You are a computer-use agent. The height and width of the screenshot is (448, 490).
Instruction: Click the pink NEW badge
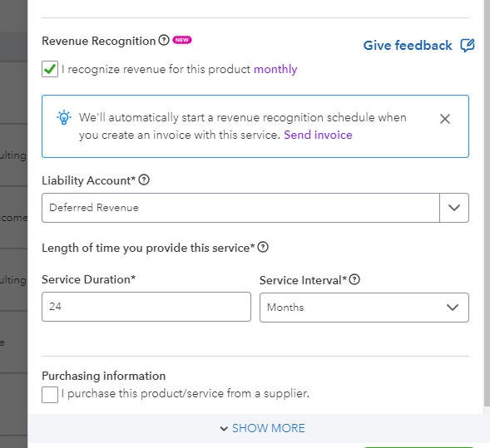182,40
